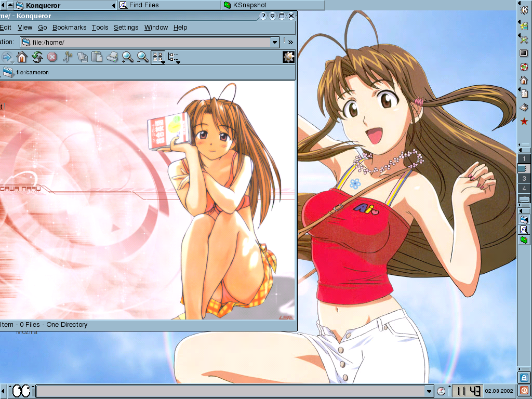
Task: Switch to virtual desktop 4
Action: 524,188
